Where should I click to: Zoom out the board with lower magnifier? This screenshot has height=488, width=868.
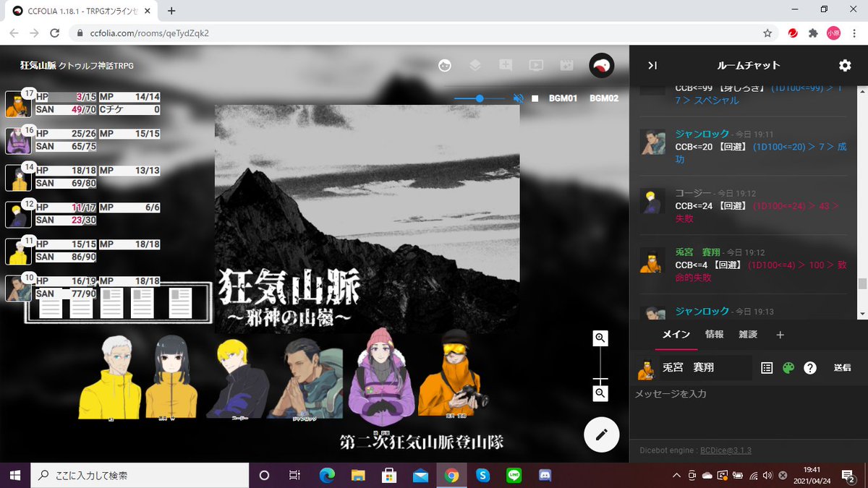[x=600, y=393]
